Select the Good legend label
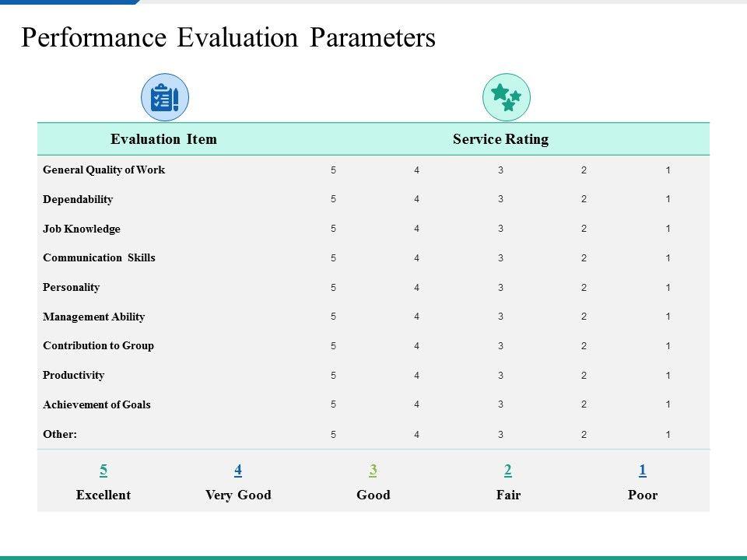 pos(373,495)
